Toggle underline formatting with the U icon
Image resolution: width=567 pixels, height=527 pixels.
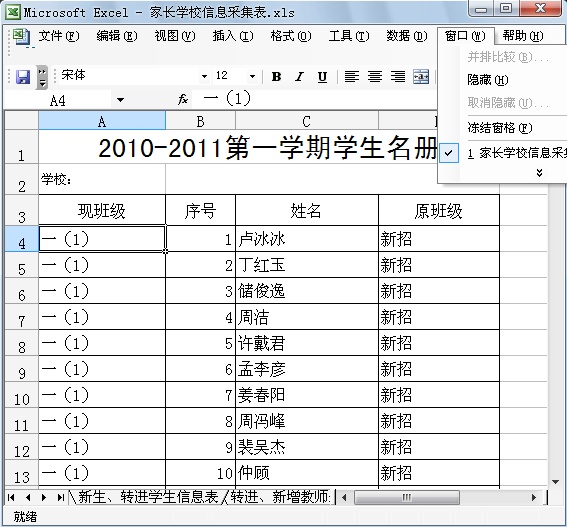(322, 77)
